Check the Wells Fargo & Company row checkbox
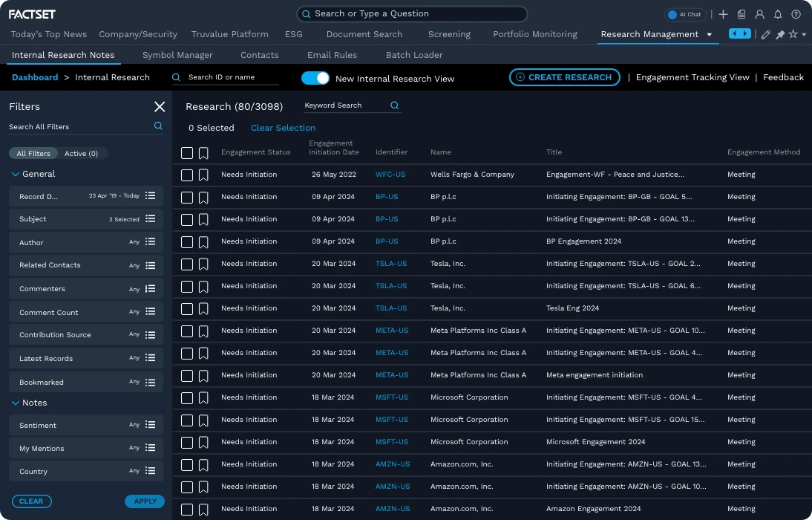 186,175
